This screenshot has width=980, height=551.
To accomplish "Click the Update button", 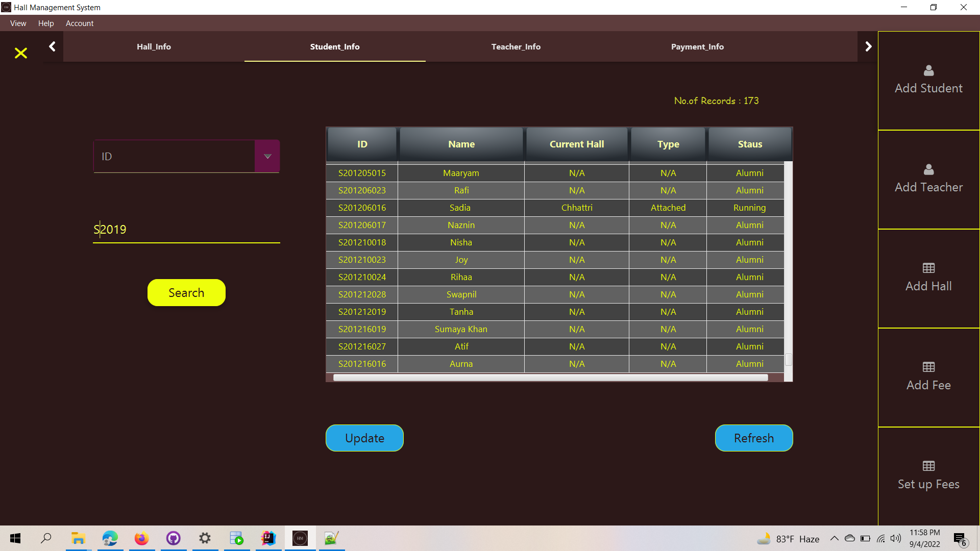I will [x=364, y=438].
